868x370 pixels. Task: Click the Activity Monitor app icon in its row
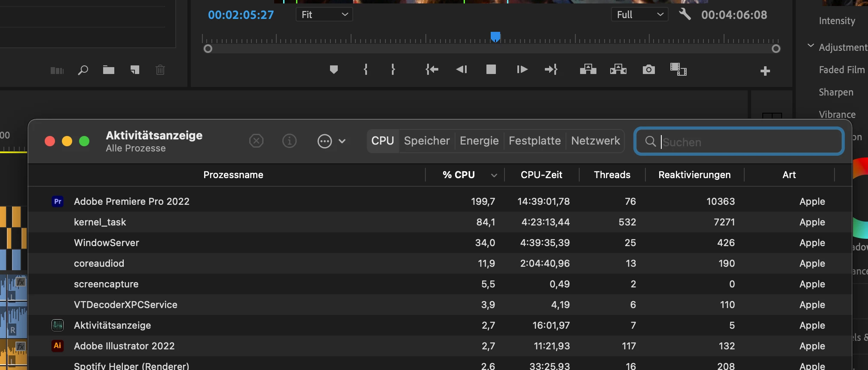point(58,325)
